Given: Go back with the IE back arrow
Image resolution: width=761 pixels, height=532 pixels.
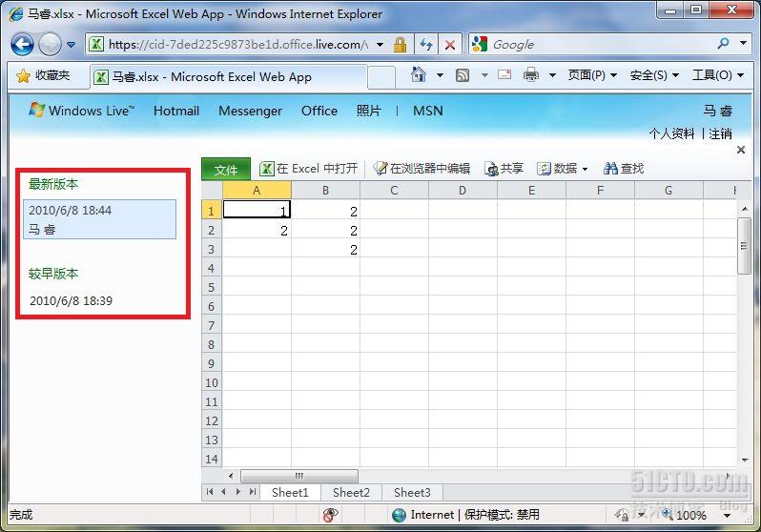Looking at the screenshot, I should click(x=22, y=45).
